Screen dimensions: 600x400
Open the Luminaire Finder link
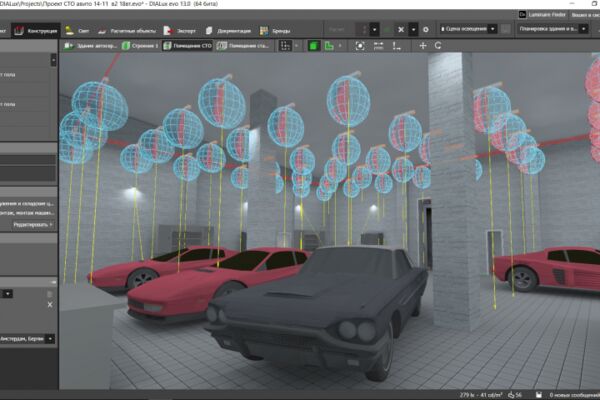[542, 15]
